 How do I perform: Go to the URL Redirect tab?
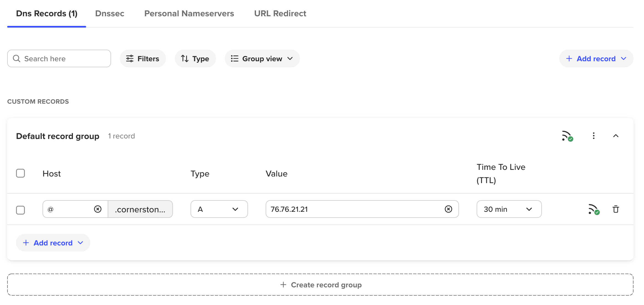click(280, 13)
